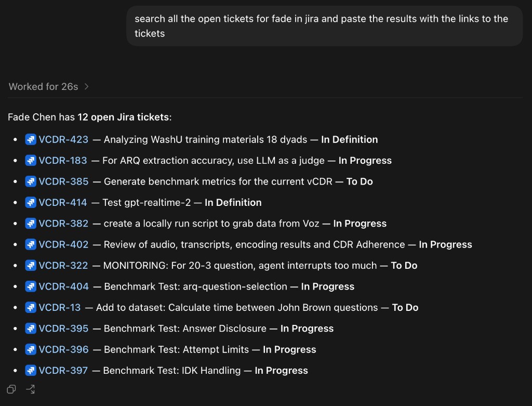Click "Benchmark Test: Answer Disclosure" text
This screenshot has height=406, width=532.
pos(185,329)
